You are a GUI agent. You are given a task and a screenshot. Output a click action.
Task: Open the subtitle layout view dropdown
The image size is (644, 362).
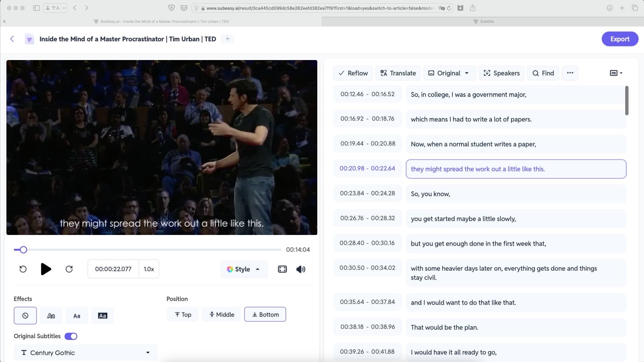click(x=616, y=73)
